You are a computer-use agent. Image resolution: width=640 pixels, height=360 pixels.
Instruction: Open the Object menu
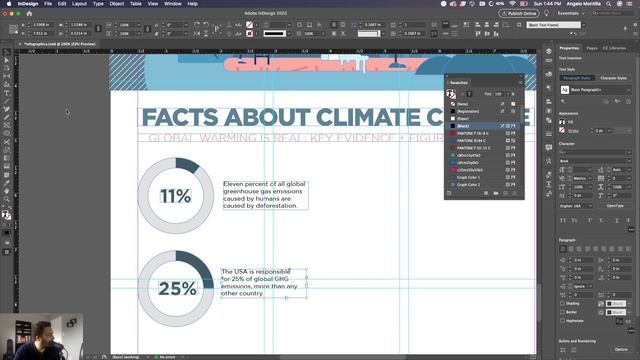[116, 4]
